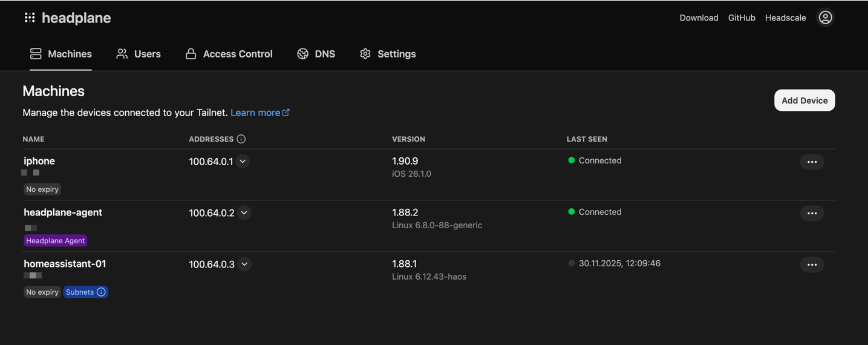Image resolution: width=868 pixels, height=345 pixels.
Task: Open the Download link in header
Action: pos(699,18)
